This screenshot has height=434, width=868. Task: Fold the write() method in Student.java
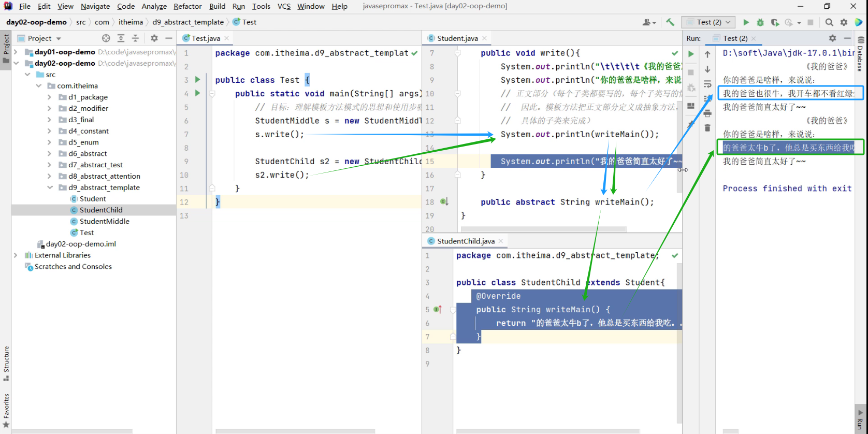457,53
